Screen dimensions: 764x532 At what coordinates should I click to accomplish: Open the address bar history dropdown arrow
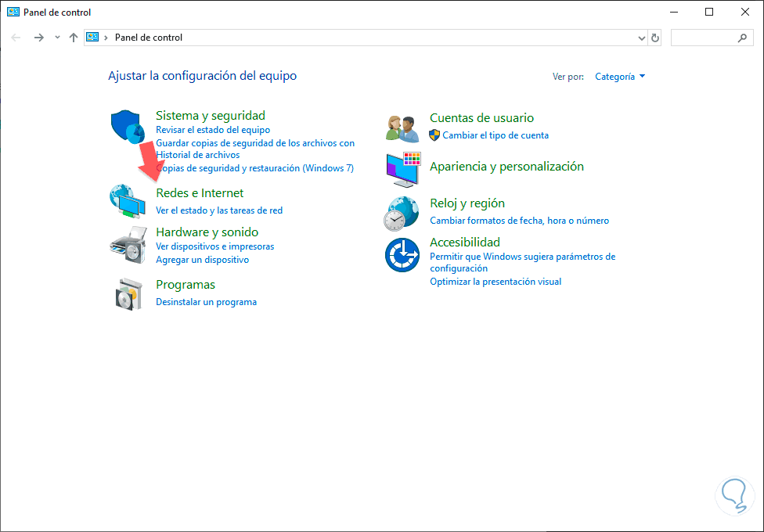(640, 38)
